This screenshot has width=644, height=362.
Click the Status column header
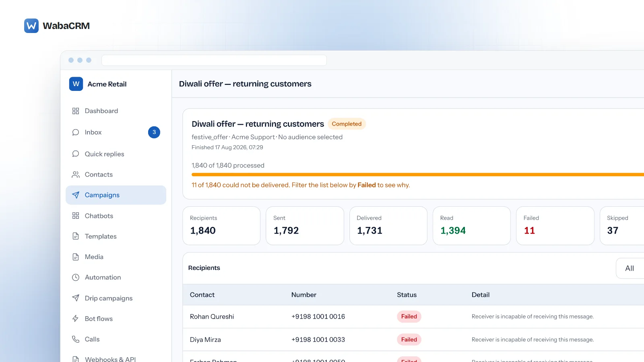407,295
